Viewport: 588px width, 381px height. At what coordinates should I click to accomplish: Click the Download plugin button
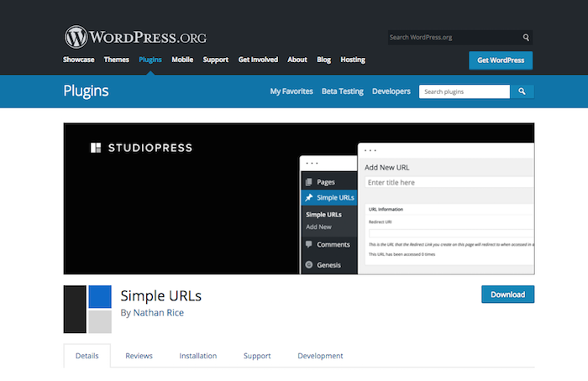tap(507, 295)
